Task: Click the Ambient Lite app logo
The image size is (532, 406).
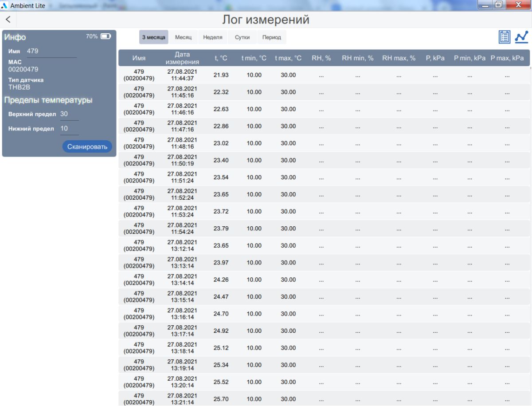Action: [5, 5]
